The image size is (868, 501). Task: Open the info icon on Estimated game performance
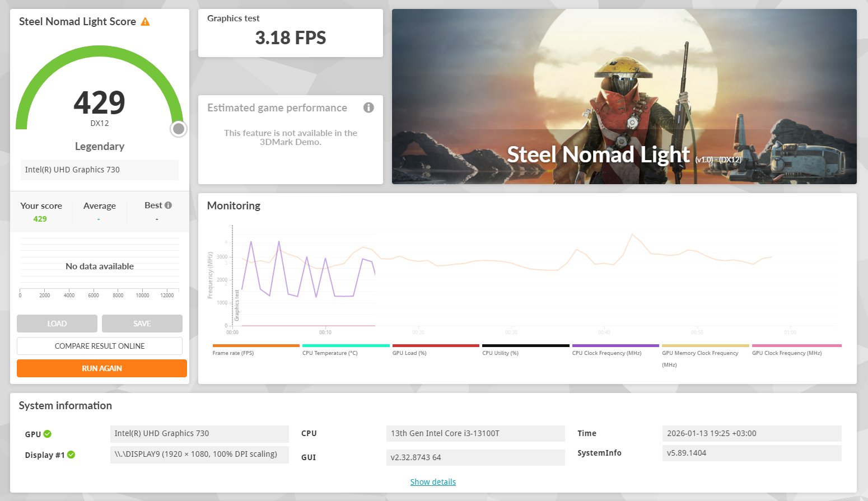click(368, 107)
